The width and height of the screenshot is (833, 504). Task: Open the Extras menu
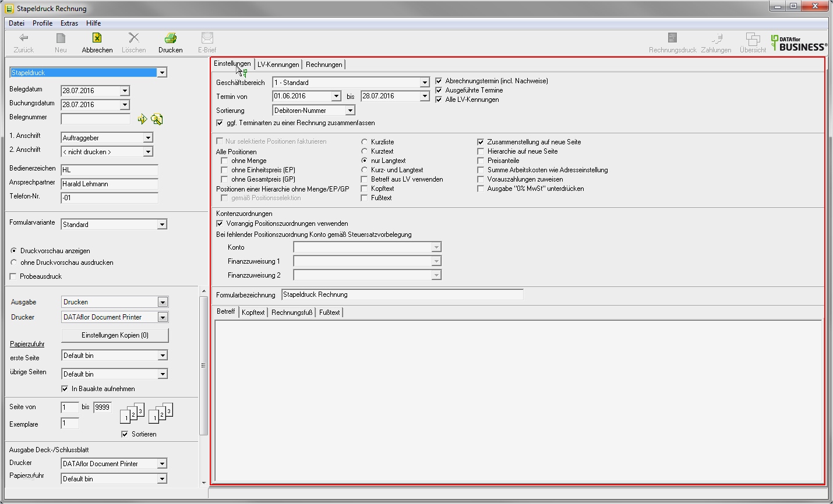[69, 23]
